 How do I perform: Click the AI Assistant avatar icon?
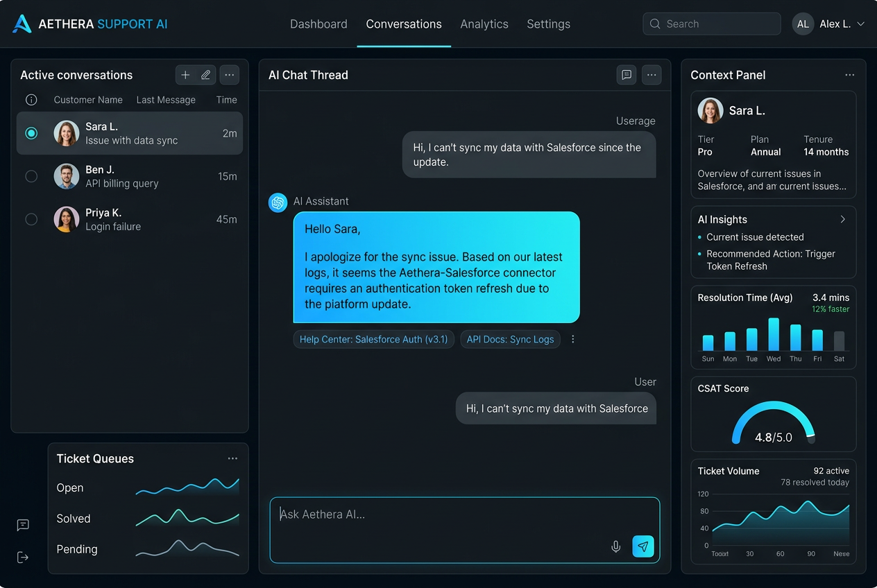(x=278, y=202)
